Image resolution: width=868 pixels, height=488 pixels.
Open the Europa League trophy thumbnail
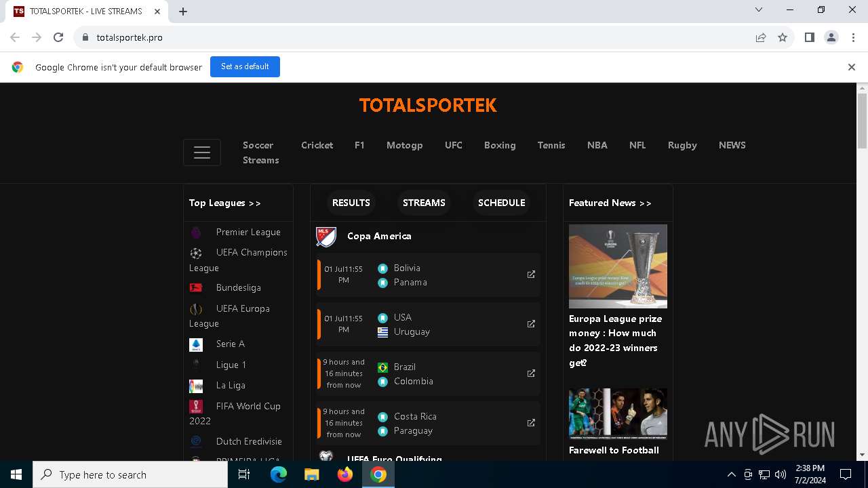[618, 266]
